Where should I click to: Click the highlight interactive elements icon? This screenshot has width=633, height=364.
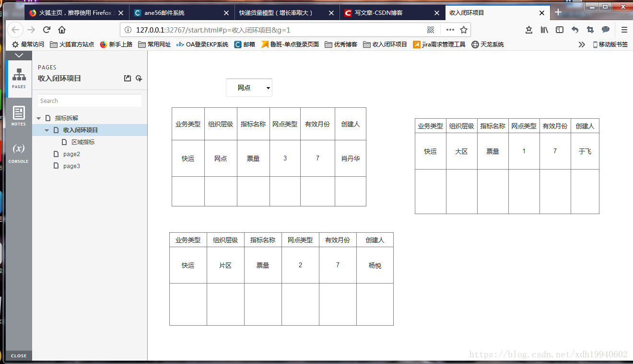click(x=139, y=79)
